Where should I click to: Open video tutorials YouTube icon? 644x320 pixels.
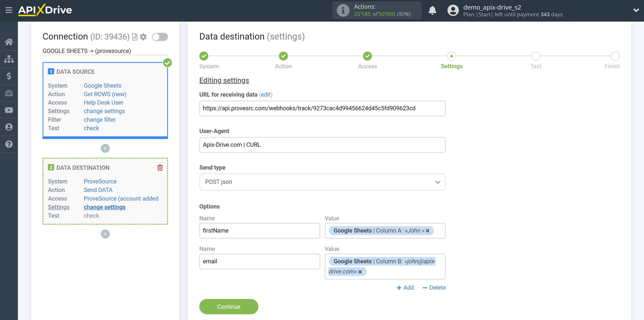pos(9,110)
